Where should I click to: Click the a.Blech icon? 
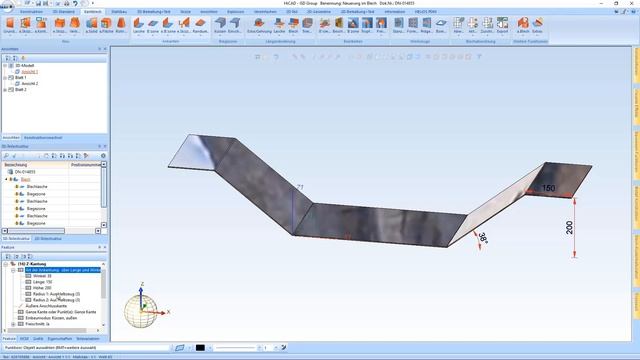[523, 23]
